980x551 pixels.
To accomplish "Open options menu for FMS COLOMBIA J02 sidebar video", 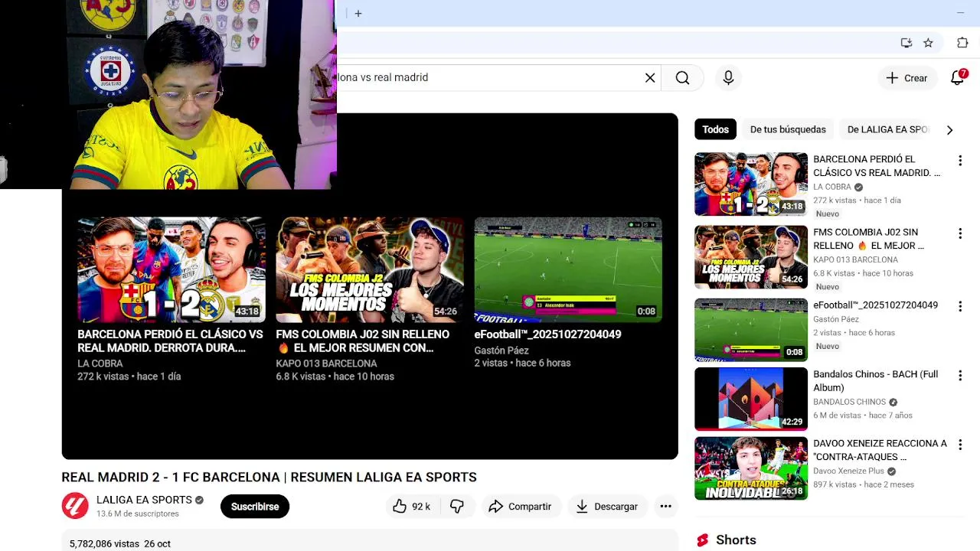I will click(959, 233).
